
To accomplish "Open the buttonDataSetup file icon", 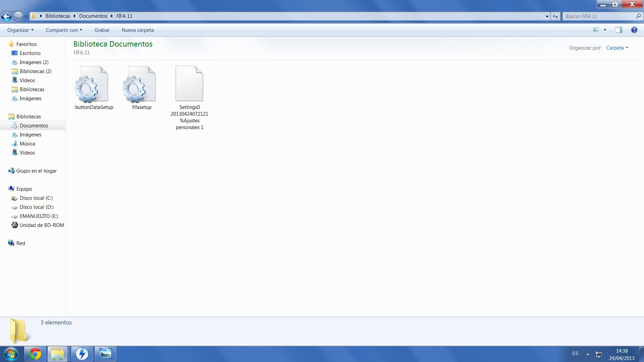I will coord(91,84).
